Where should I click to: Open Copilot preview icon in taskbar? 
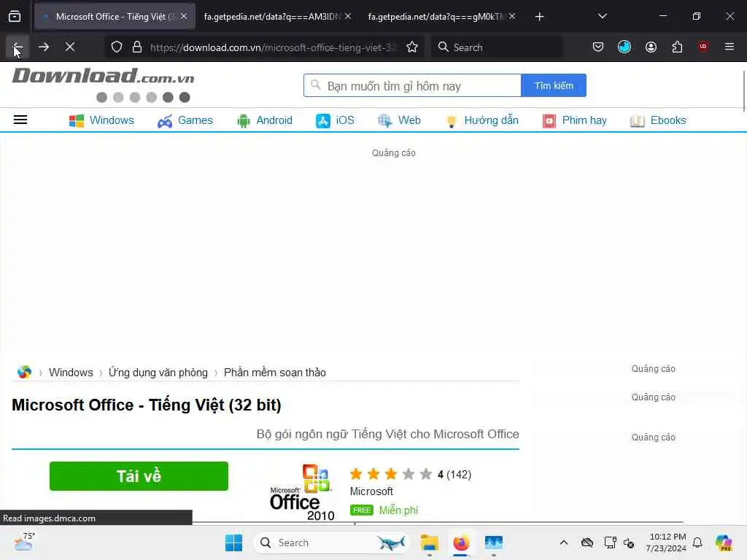click(724, 542)
